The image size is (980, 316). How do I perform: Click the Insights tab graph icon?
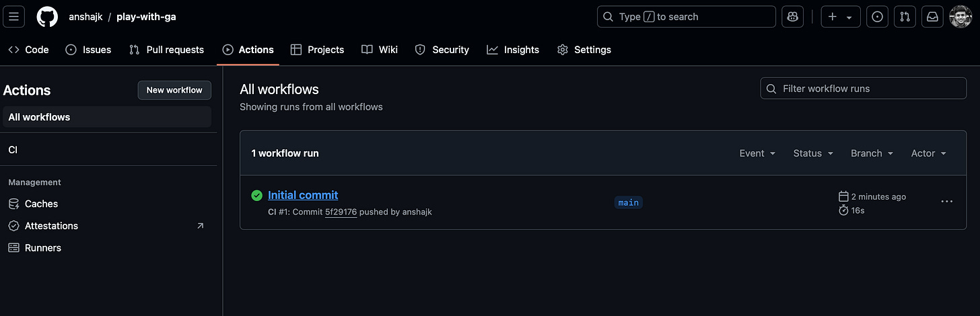pos(492,50)
